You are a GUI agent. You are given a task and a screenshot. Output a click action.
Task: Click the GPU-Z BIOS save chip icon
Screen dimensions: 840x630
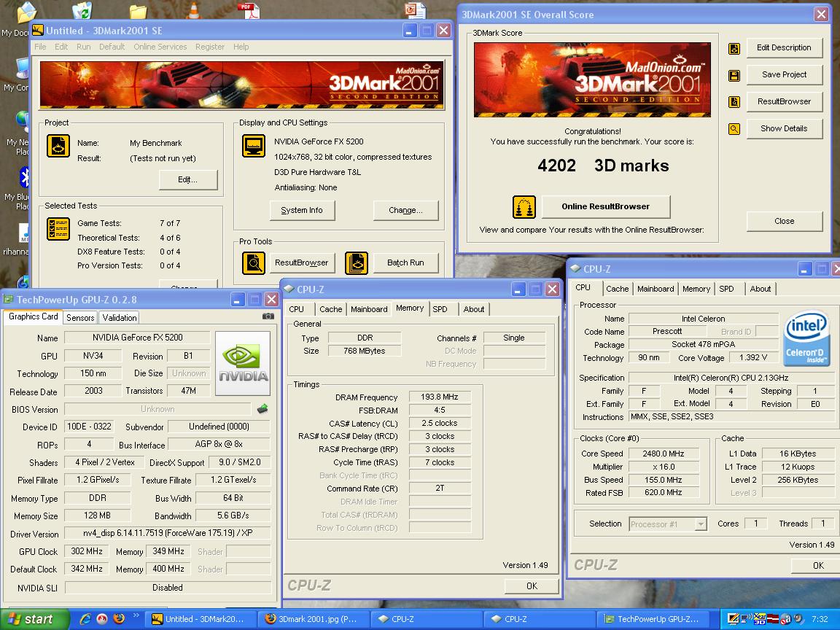(x=262, y=409)
